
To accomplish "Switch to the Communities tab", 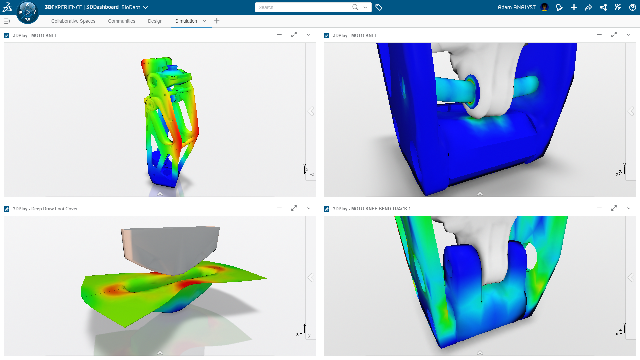I will click(x=121, y=21).
